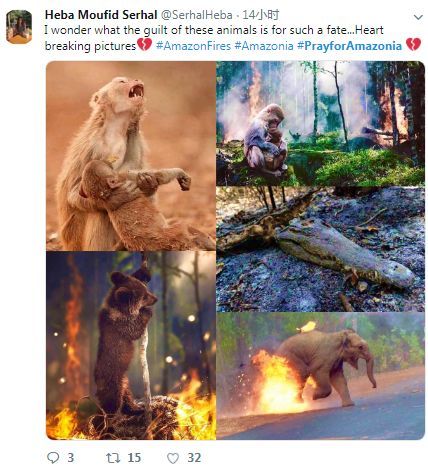Click the reply speech bubble icon
Viewport: 428px width, 466px height.
53,457
